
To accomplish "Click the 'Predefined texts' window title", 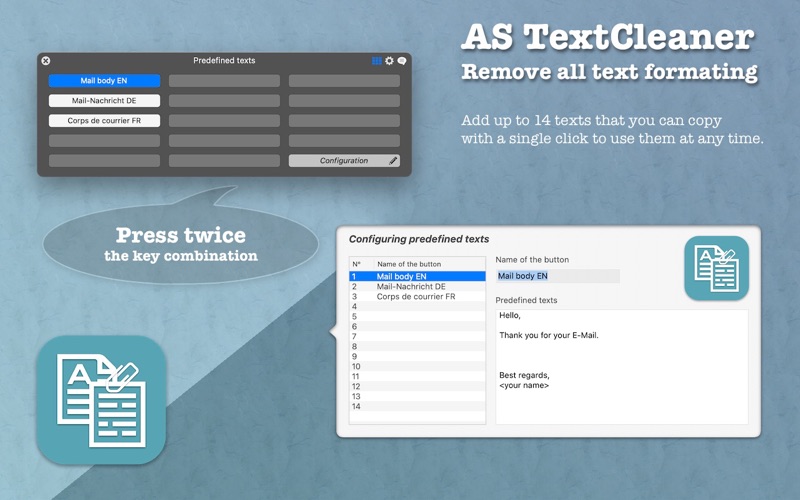I will pos(224,60).
